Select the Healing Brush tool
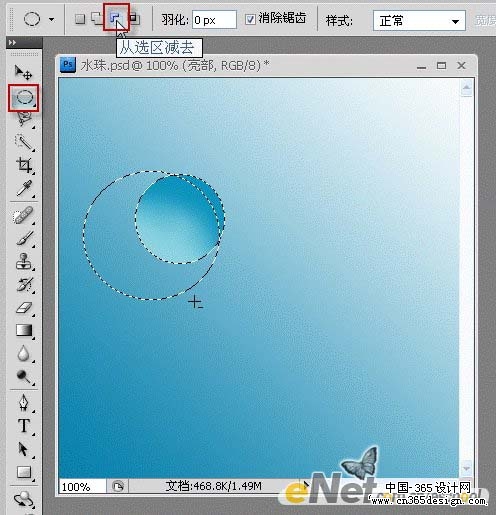The image size is (496, 515). coord(24,215)
